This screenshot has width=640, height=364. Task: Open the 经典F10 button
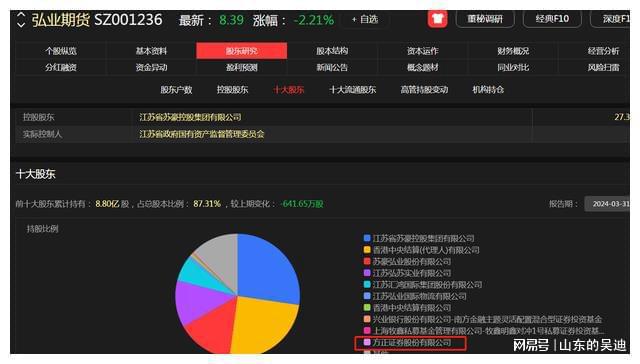(x=552, y=19)
